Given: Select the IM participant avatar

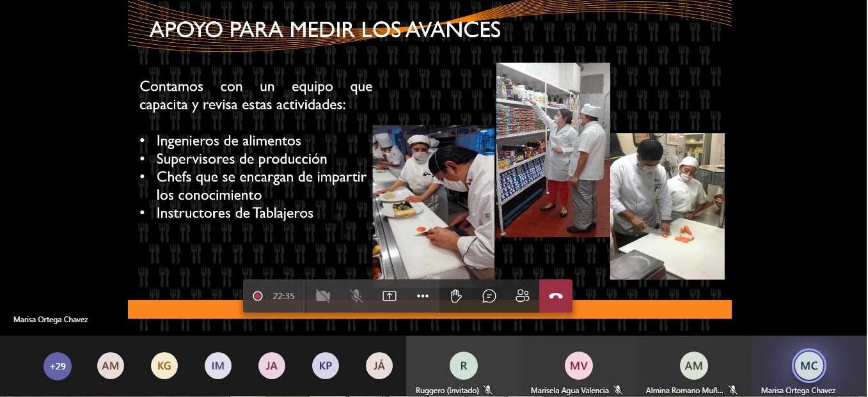Looking at the screenshot, I should [x=219, y=366].
